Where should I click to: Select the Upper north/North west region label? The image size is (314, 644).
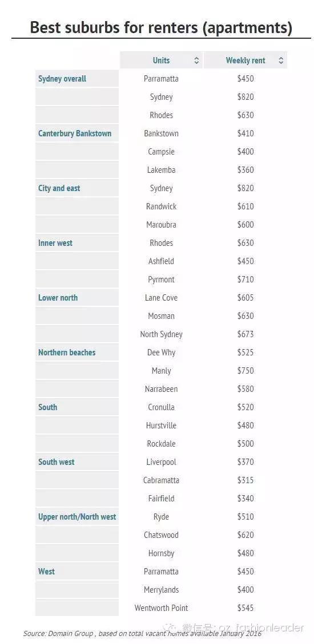tap(77, 517)
